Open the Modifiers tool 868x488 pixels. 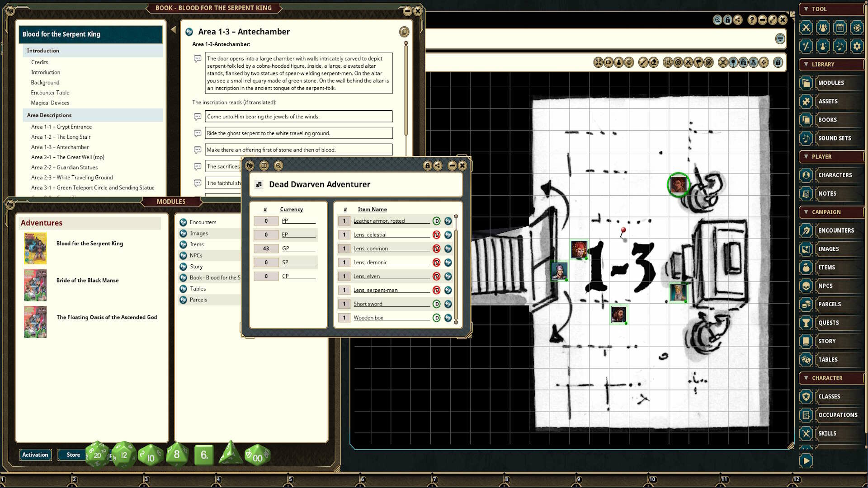[x=806, y=46]
